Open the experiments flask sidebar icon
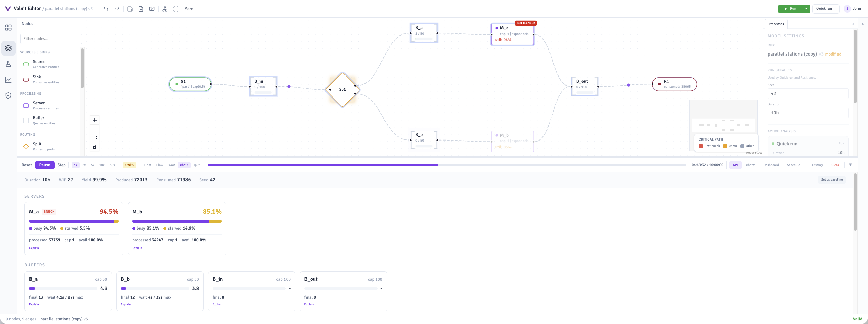 click(x=8, y=64)
